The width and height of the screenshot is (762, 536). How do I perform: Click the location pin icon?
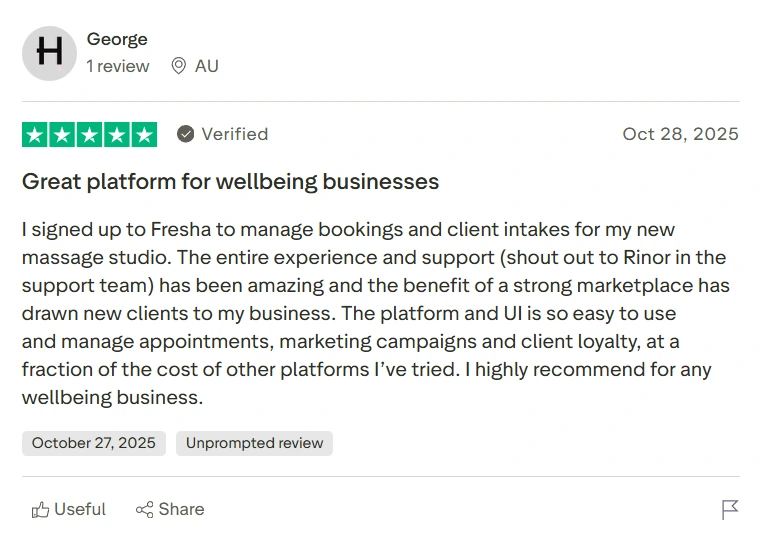179,66
